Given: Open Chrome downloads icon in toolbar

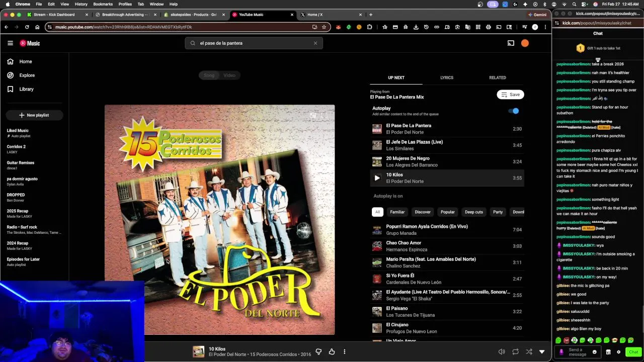Looking at the screenshot, I should pyautogui.click(x=416, y=27).
